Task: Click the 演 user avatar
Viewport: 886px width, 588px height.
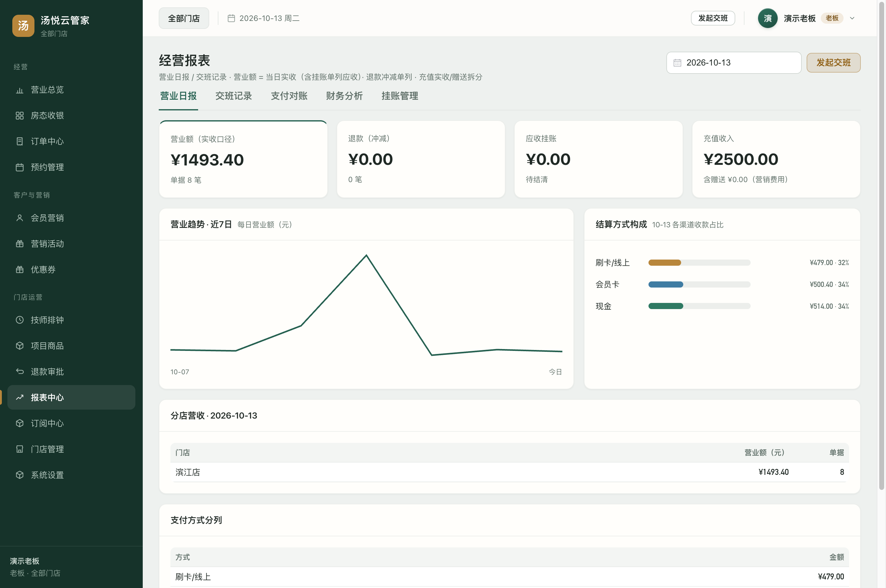Action: [x=768, y=18]
